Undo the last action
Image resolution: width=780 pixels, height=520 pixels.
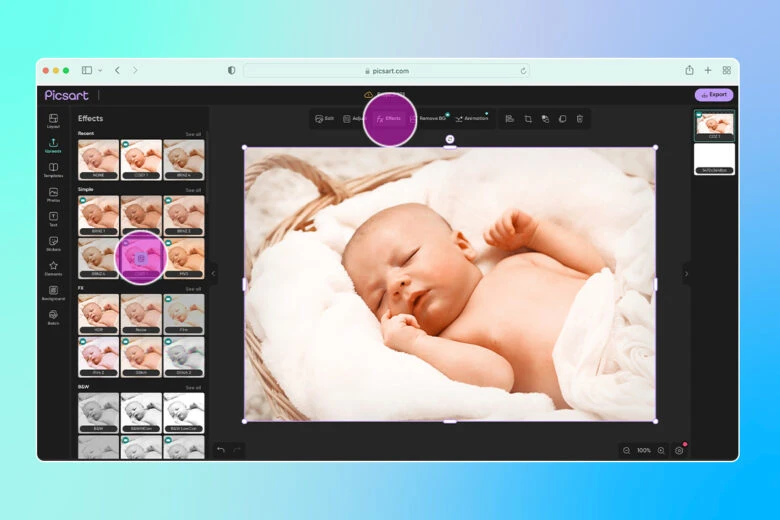221,450
